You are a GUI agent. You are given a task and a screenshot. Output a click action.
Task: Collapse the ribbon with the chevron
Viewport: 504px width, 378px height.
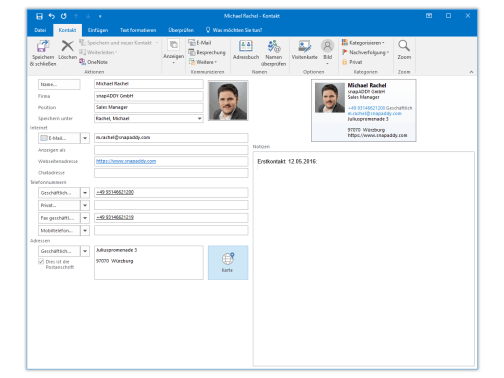pos(471,72)
